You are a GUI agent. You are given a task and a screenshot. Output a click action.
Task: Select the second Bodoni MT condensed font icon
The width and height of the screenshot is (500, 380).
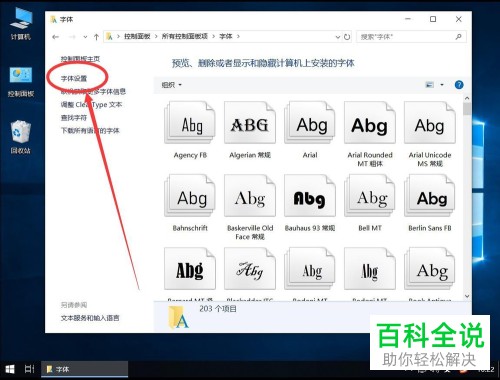[370, 269]
